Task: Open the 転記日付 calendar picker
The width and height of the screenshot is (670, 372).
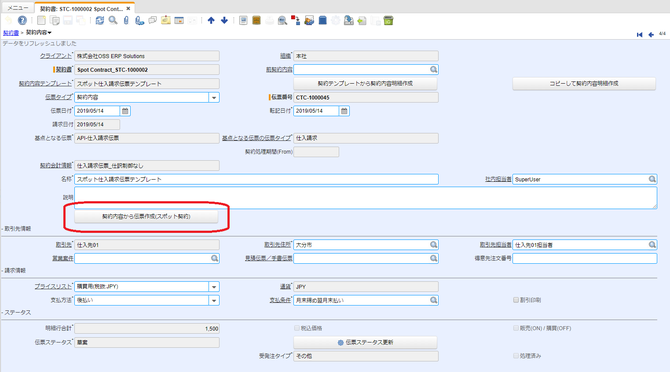Action: 344,111
